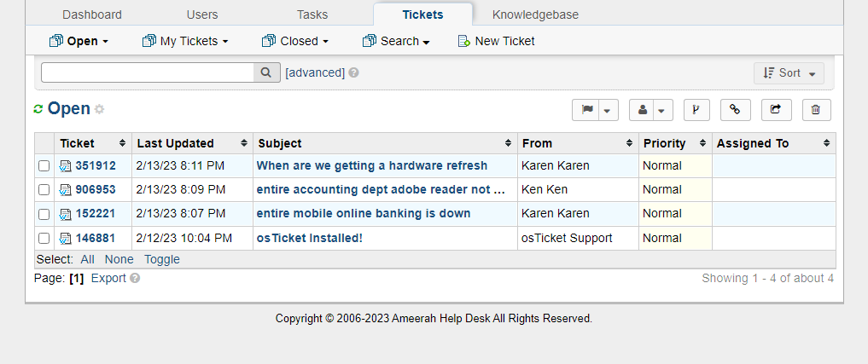Screen dimensions: 868x364
Task: Select the checkbox for ticket 906953
Action: tap(44, 190)
